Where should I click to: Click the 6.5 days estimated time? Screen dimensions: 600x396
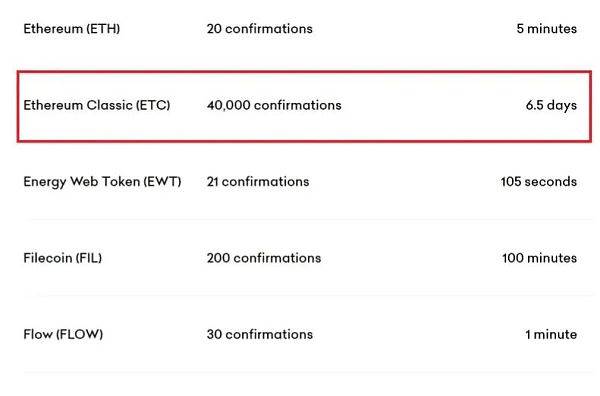coord(551,105)
